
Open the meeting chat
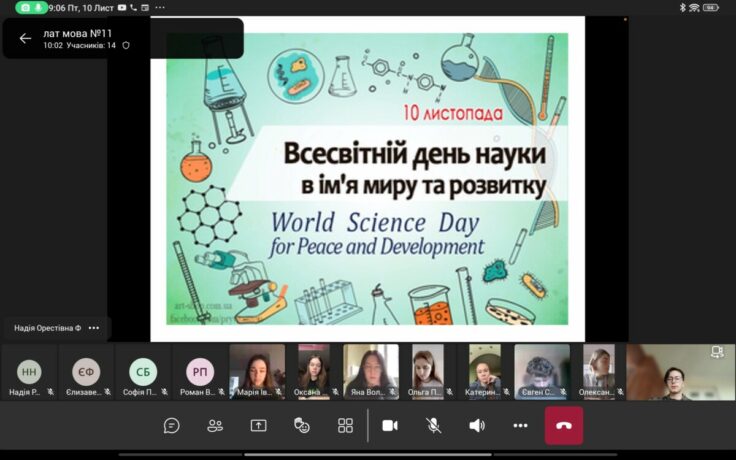(171, 425)
